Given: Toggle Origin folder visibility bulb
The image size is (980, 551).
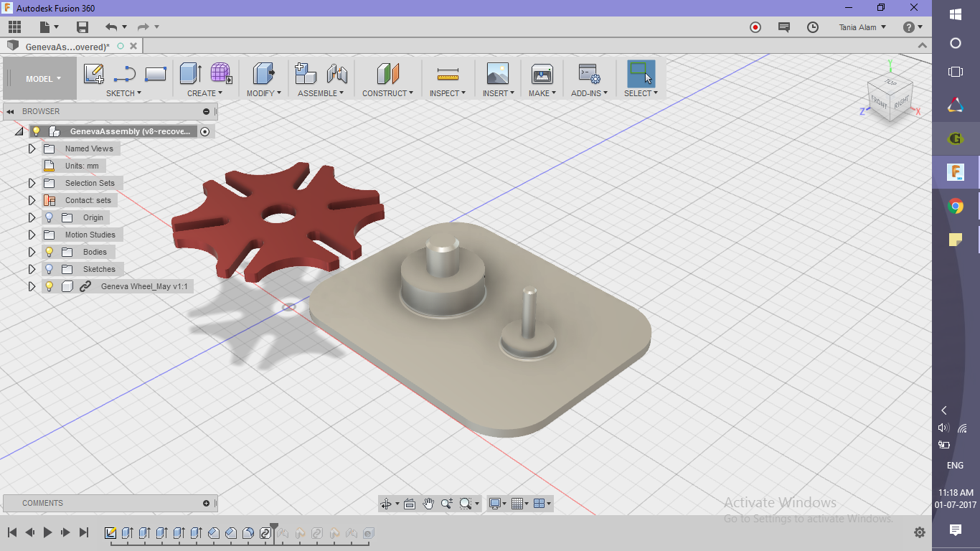Looking at the screenshot, I should 50,217.
